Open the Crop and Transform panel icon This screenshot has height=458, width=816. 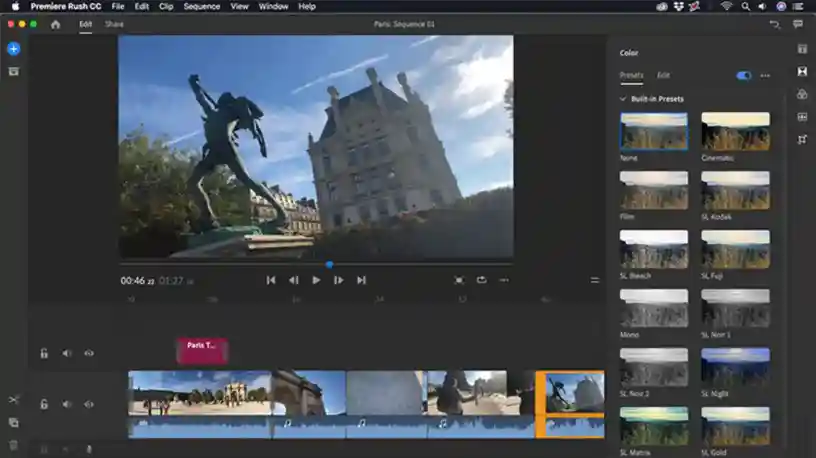(x=802, y=139)
